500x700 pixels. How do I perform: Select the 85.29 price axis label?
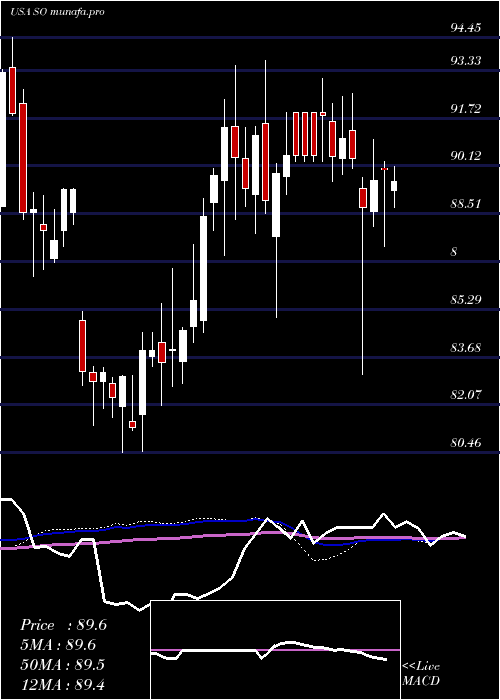(x=466, y=300)
